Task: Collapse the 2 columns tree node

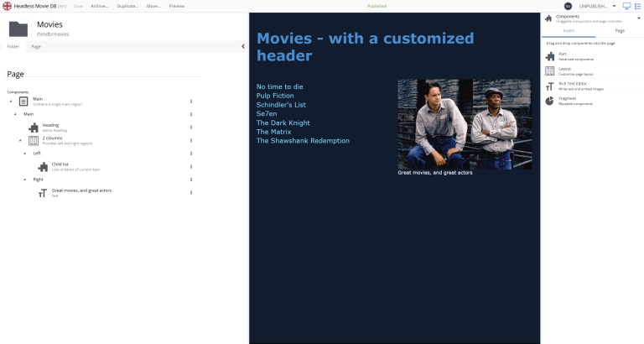Action: point(20,141)
